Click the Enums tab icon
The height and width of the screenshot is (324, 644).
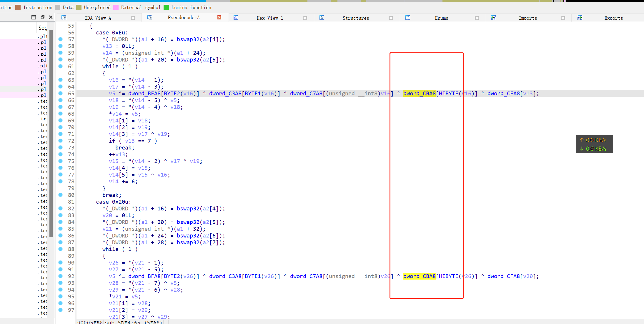pyautogui.click(x=408, y=18)
